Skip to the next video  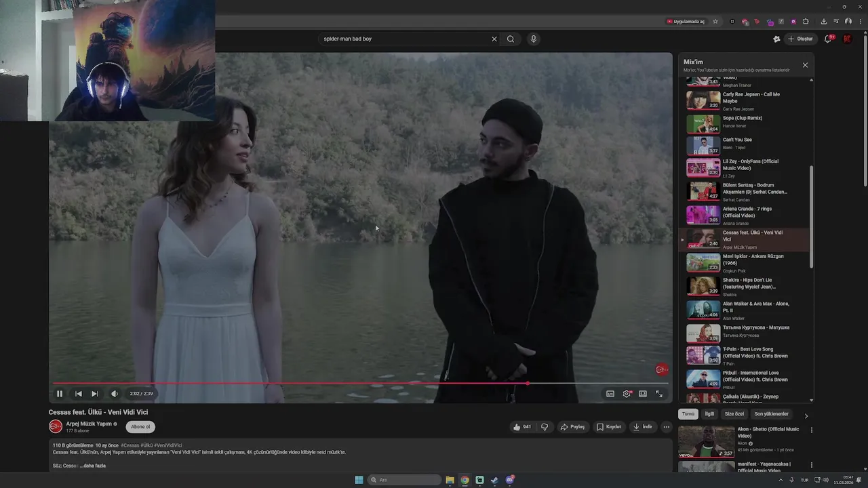point(95,394)
